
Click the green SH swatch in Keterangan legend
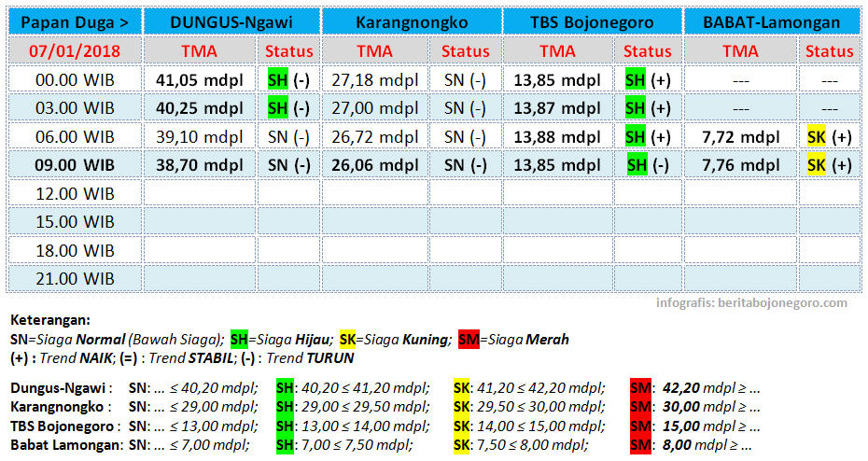tap(239, 340)
